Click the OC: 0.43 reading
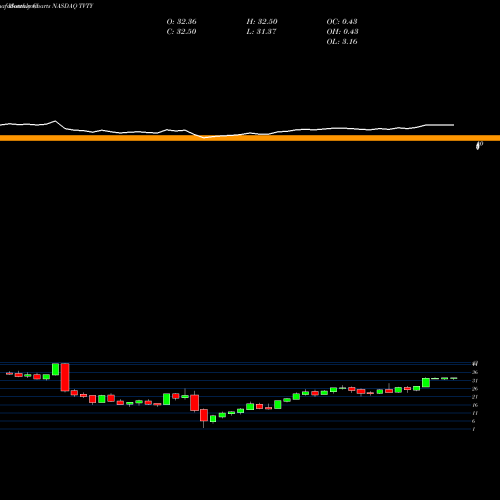Screen dimensions: 500x500 click(x=342, y=22)
